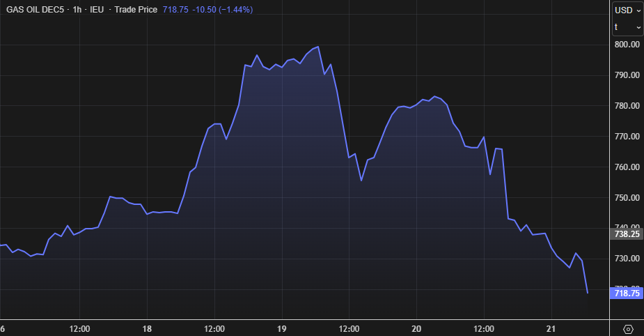Screen dimensions: 644x336
Task: Click the 730.00 price axis label
Action: pyautogui.click(x=627, y=259)
